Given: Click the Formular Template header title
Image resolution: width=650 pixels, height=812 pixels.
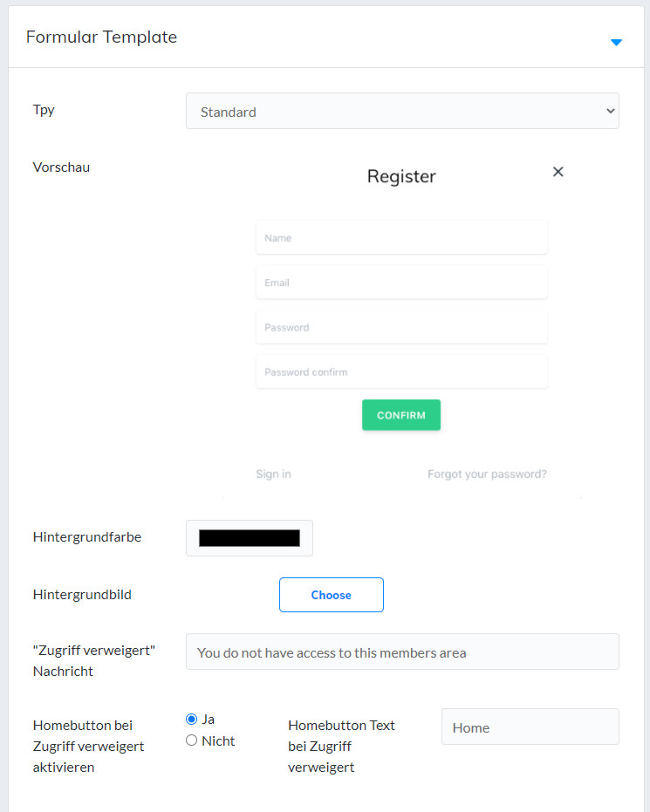Looking at the screenshot, I should pos(101,38).
